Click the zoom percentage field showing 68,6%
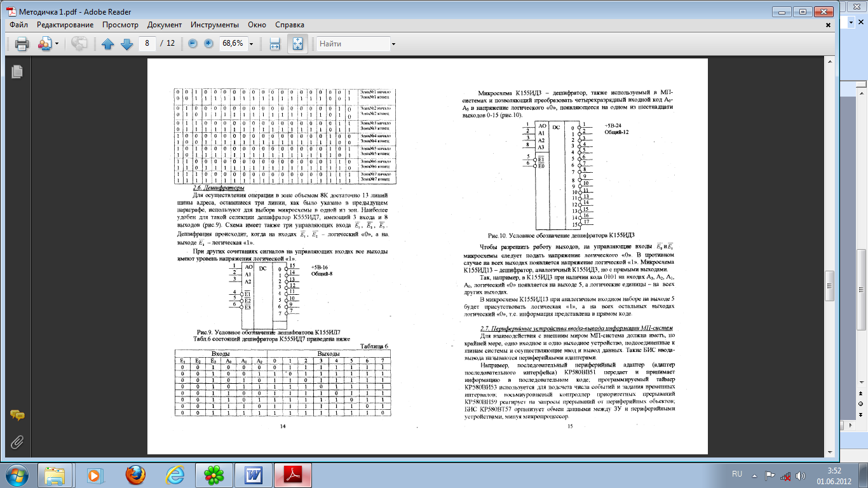Screen dimensions: 868x488 tap(233, 44)
